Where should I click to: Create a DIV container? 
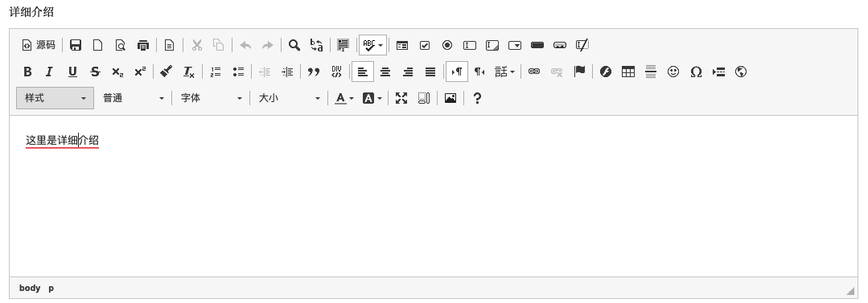[x=336, y=72]
